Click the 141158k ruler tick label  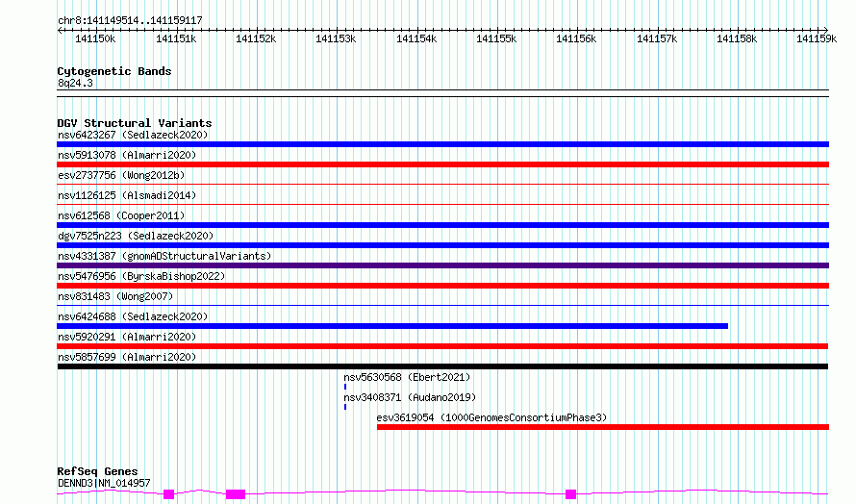pyautogui.click(x=737, y=38)
